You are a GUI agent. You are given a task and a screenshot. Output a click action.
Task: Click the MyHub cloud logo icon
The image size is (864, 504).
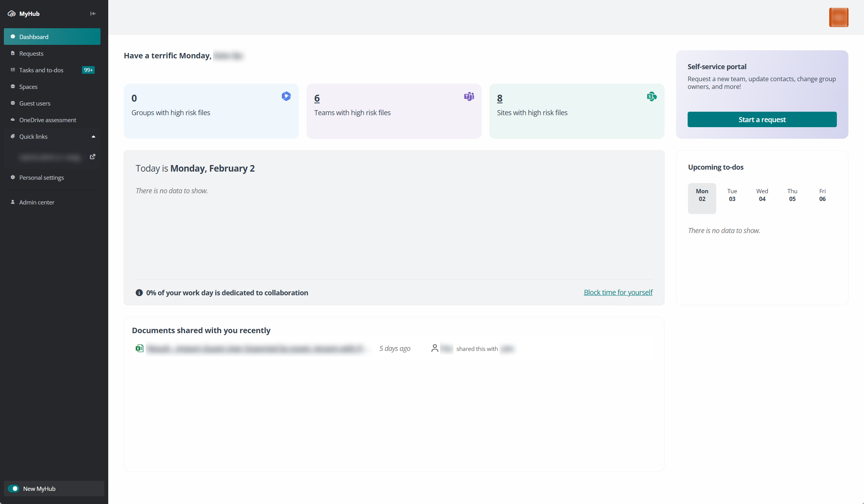coord(12,14)
